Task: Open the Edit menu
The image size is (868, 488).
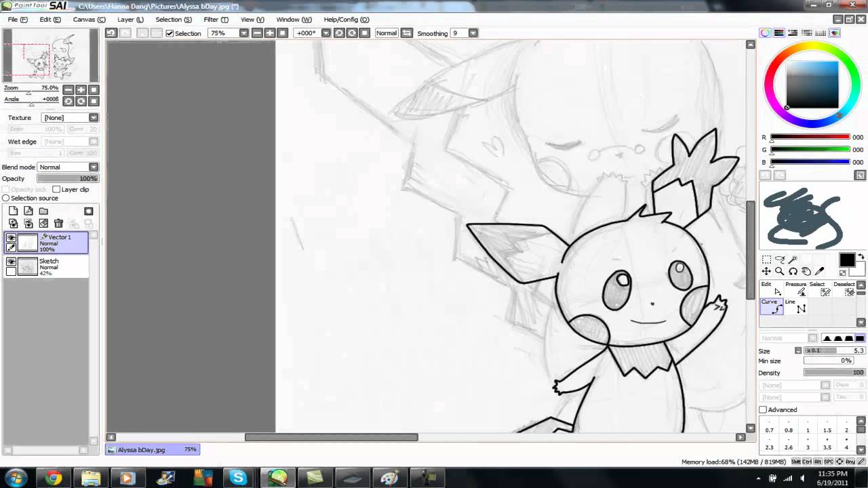Action: (50, 20)
